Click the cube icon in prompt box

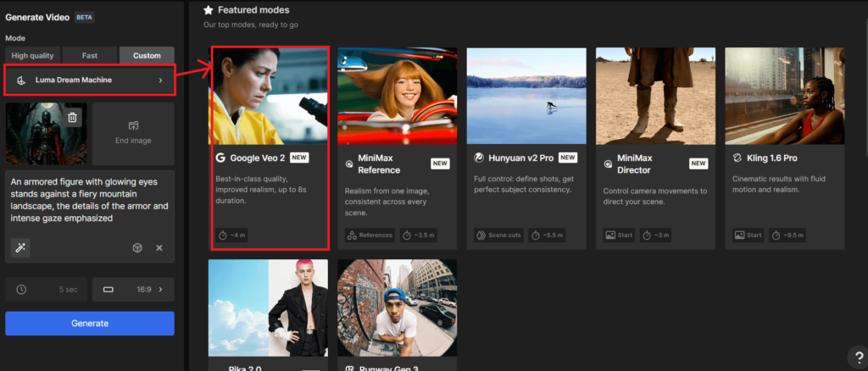click(137, 247)
